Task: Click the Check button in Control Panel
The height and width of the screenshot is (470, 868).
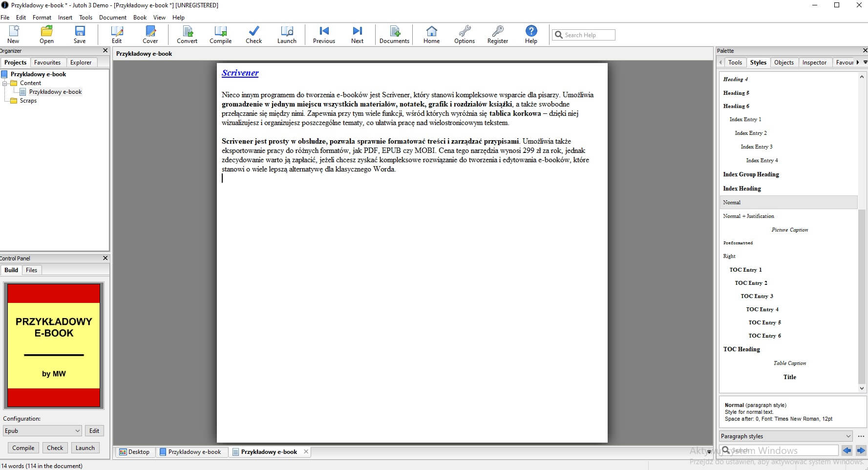Action: click(x=55, y=448)
